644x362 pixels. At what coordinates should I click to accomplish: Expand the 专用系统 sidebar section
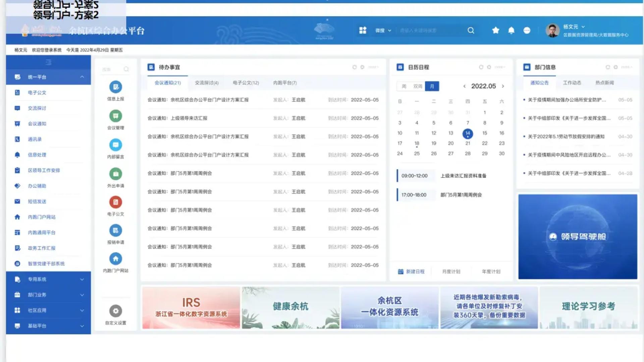click(x=82, y=280)
